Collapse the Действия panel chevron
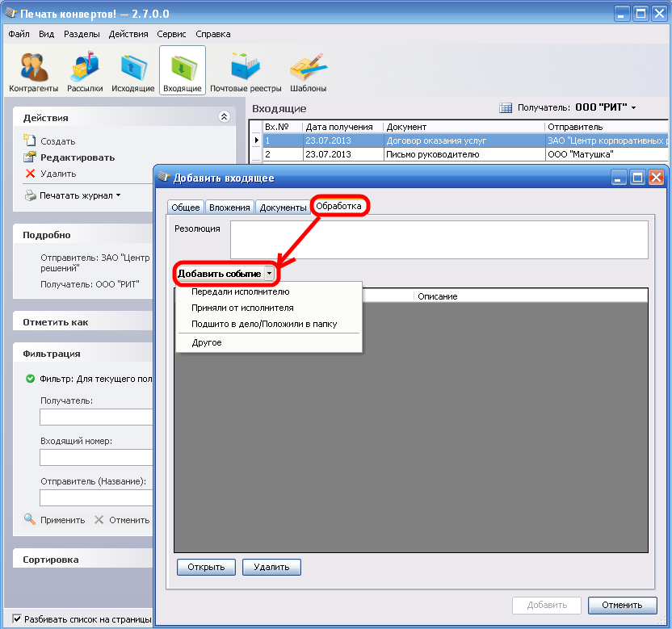Viewport: 672px width, 629px height. pyautogui.click(x=225, y=117)
